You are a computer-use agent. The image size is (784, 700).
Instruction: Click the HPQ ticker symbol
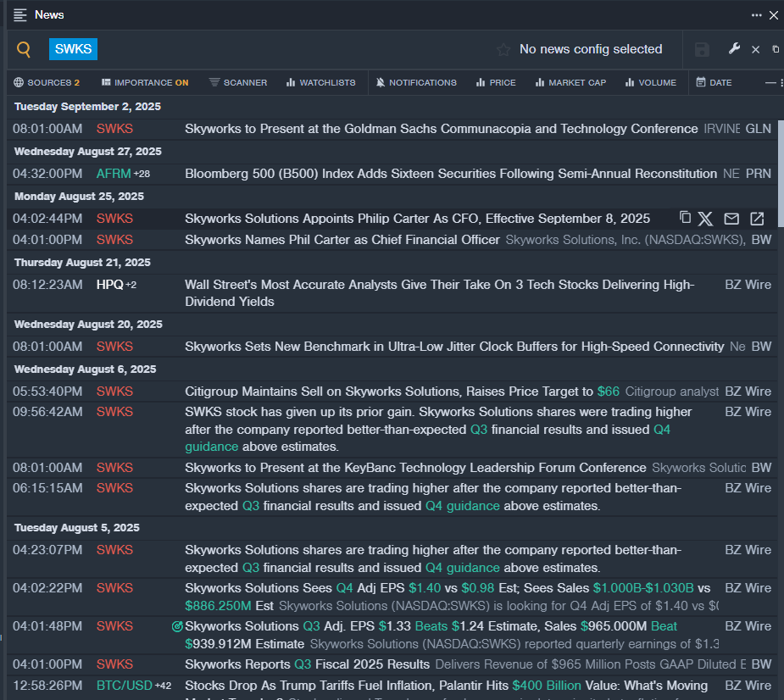tap(109, 285)
